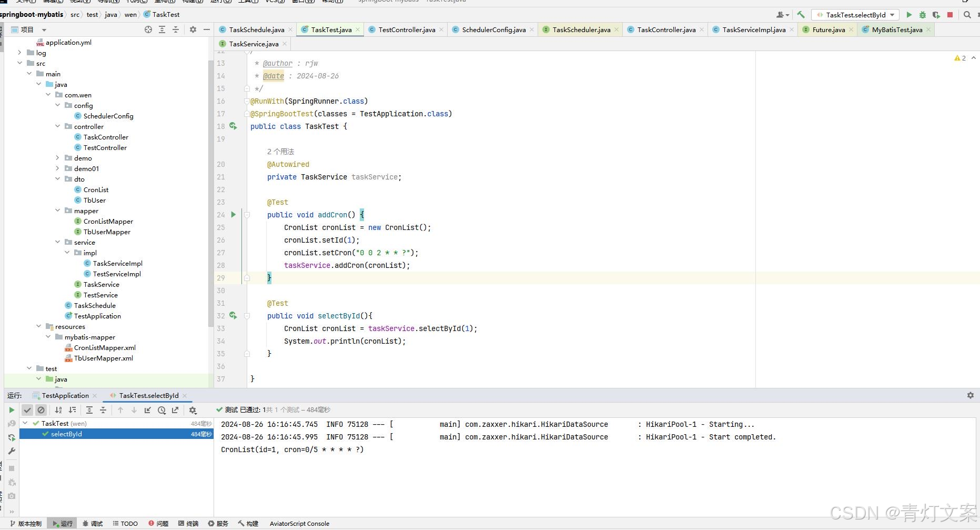Open test runner settings gear
980x530 pixels.
pos(193,410)
